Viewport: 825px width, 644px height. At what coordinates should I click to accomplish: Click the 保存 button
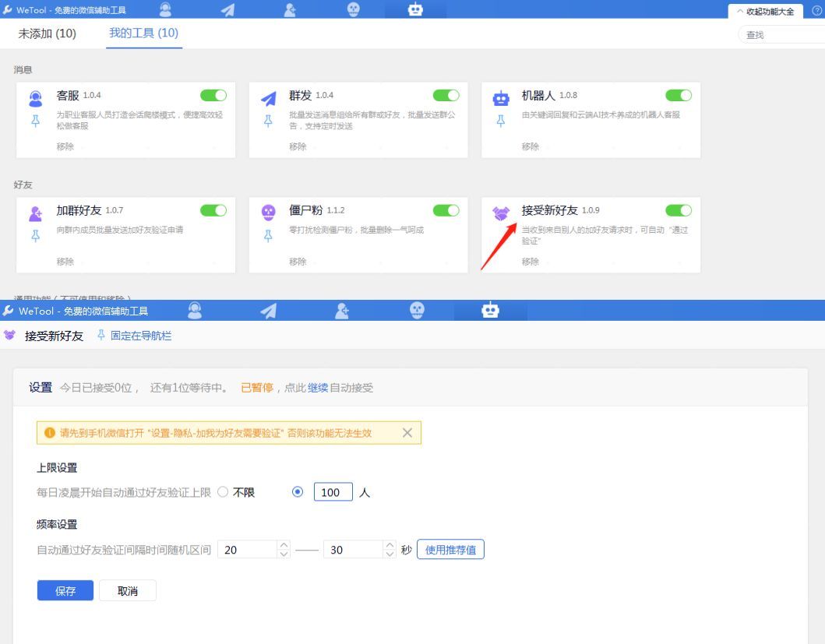[65, 590]
